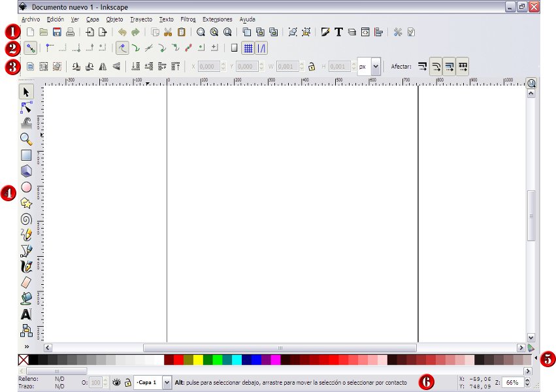Activate the Text tool

point(26,314)
